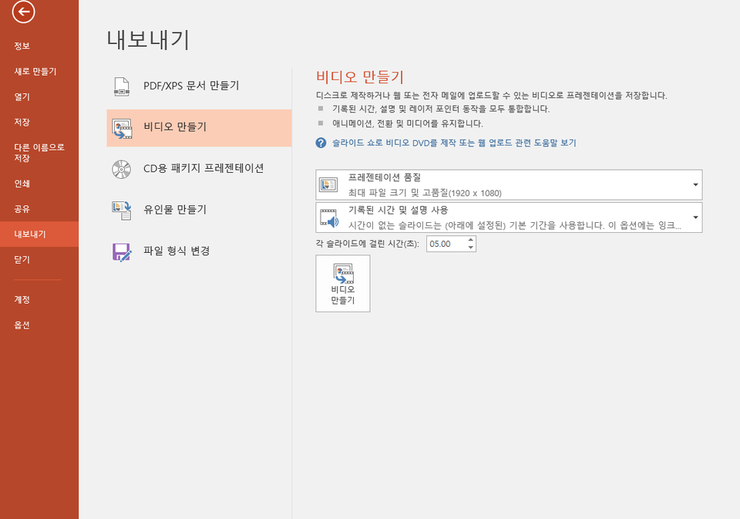Go to the 공유 page
Viewport: 740px width, 519px height.
22,209
